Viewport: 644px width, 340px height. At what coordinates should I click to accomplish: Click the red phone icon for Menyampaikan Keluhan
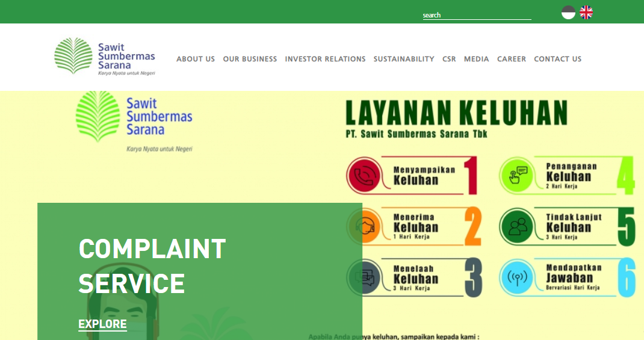(364, 176)
